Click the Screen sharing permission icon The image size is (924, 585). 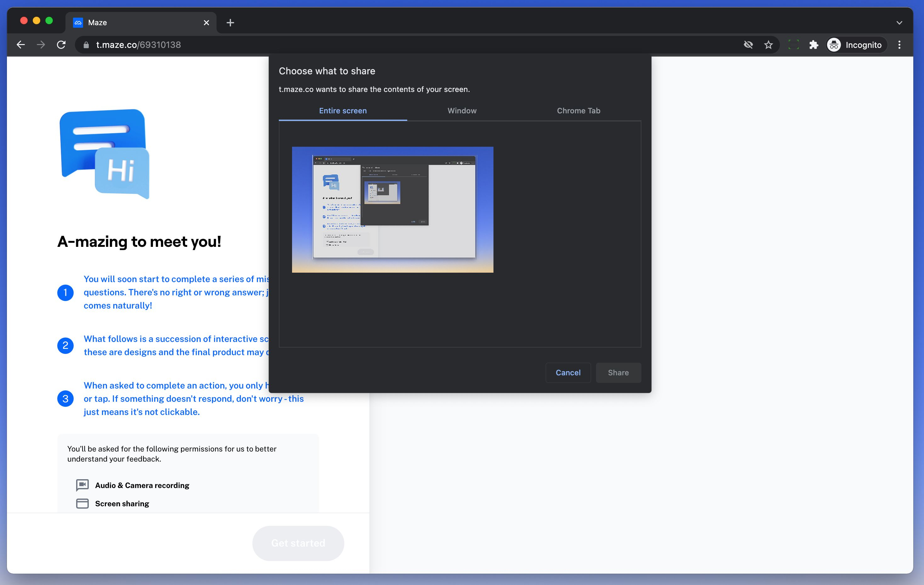(x=82, y=503)
